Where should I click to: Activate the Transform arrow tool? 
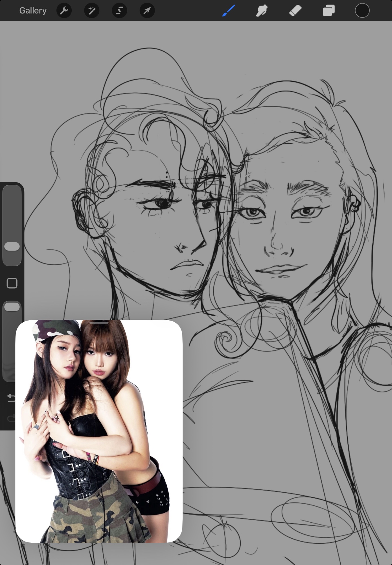point(147,11)
